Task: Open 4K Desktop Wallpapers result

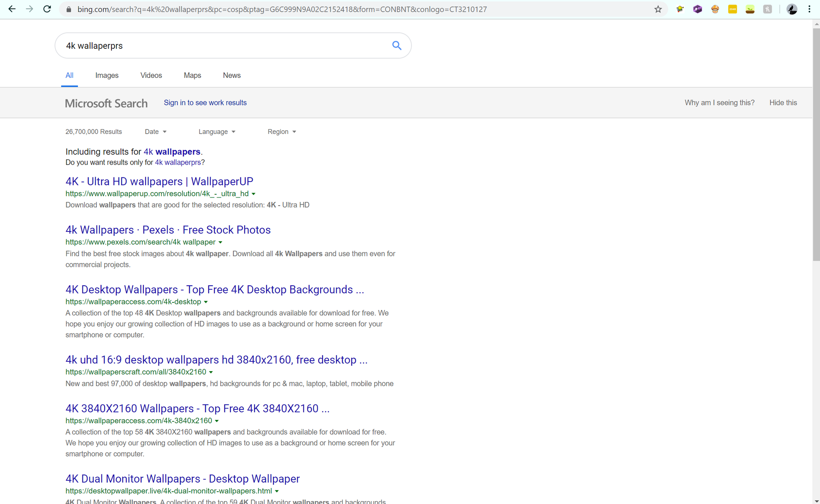Action: [x=215, y=290]
